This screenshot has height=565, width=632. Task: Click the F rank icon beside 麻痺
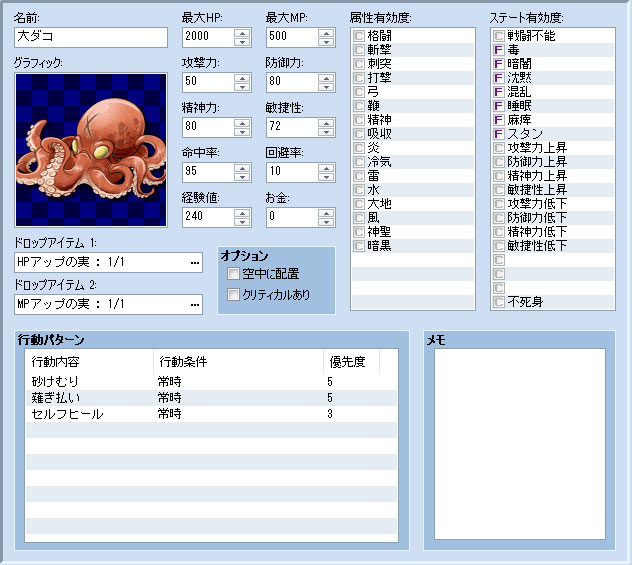(499, 119)
